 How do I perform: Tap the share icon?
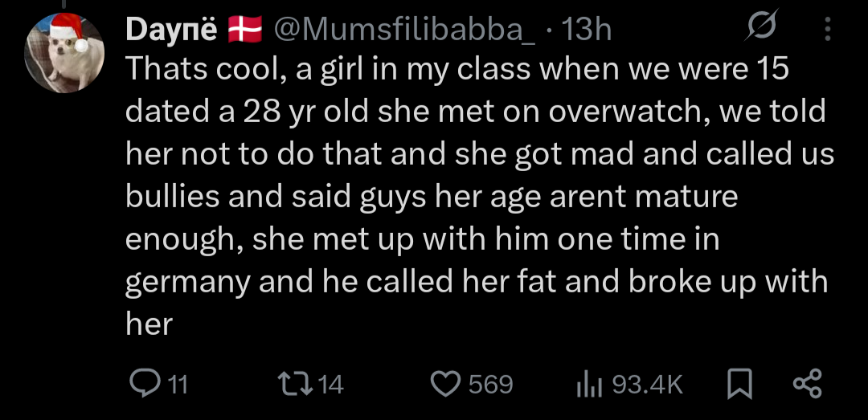pos(806,384)
